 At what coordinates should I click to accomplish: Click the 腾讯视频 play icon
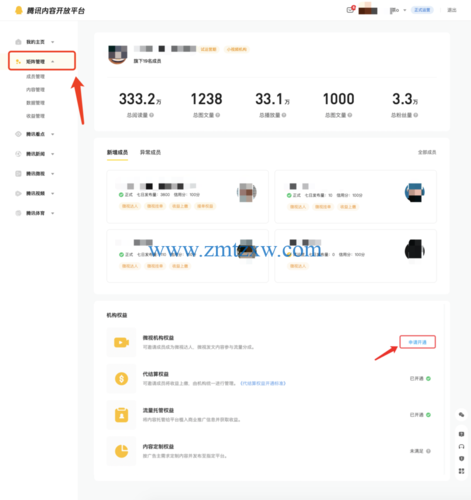18,193
